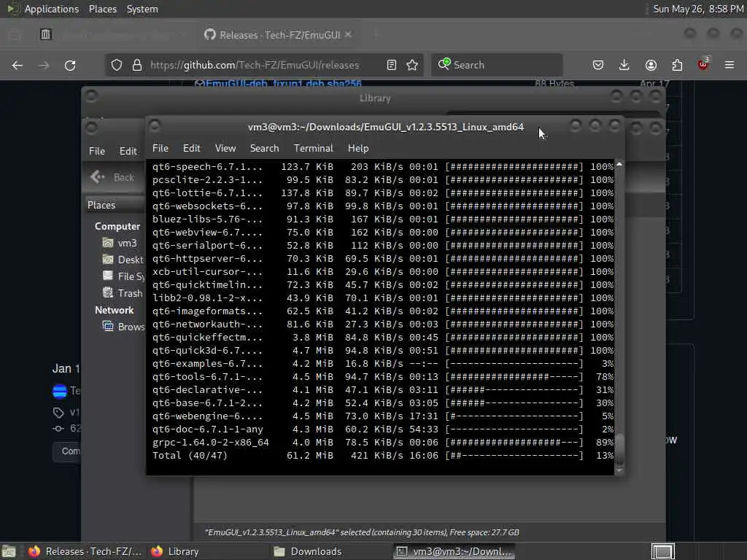
Task: Open Firefox account icon
Action: tap(651, 65)
